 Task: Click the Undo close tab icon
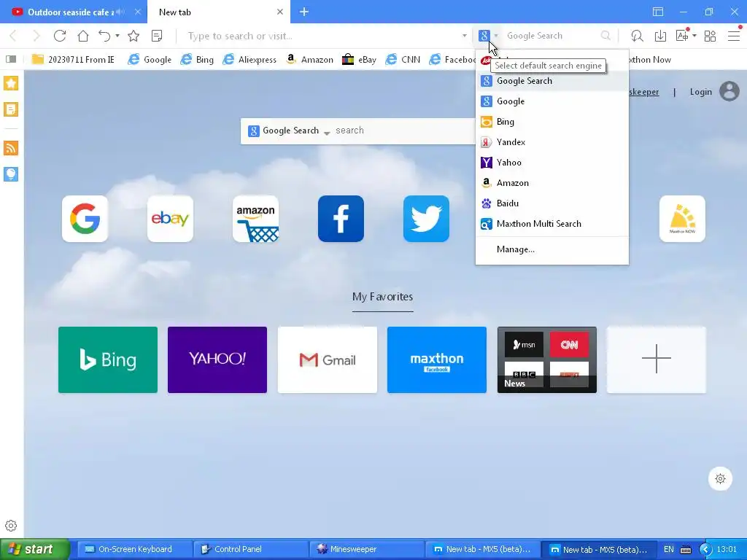coord(104,36)
